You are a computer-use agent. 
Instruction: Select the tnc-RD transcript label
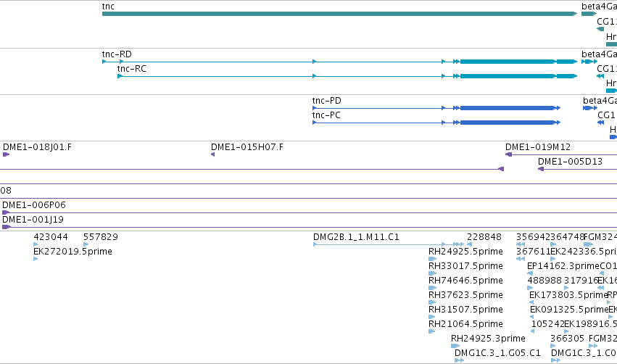point(117,54)
